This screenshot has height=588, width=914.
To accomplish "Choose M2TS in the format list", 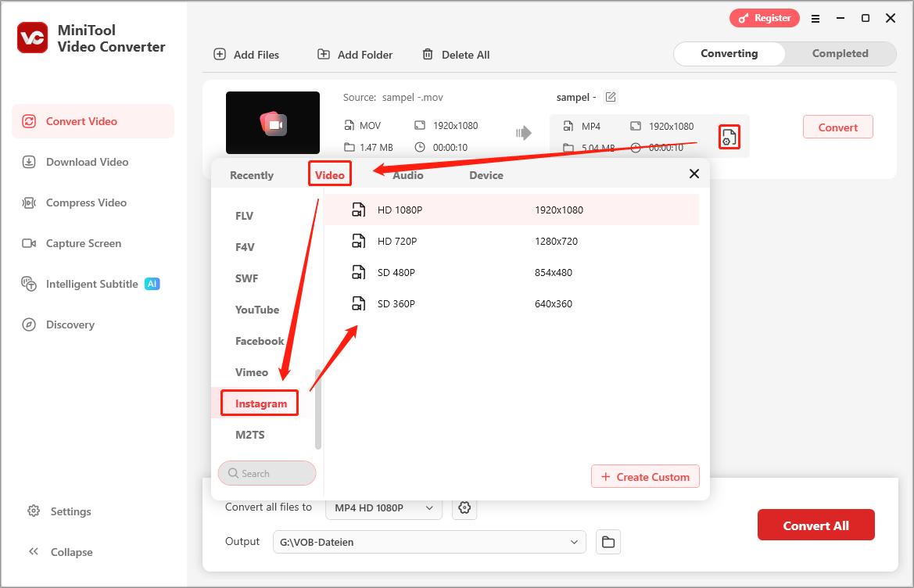I will [250, 435].
